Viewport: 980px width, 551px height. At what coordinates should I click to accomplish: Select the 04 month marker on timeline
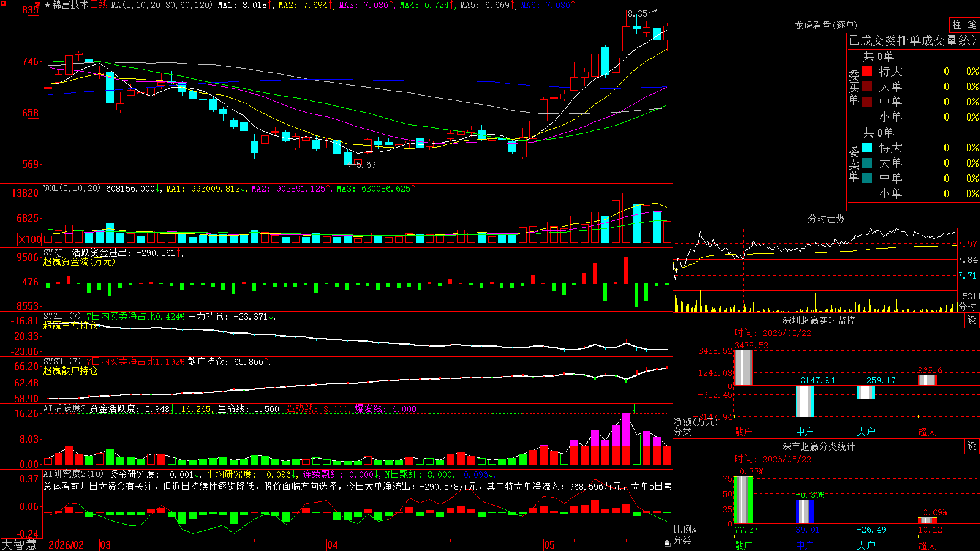(333, 545)
